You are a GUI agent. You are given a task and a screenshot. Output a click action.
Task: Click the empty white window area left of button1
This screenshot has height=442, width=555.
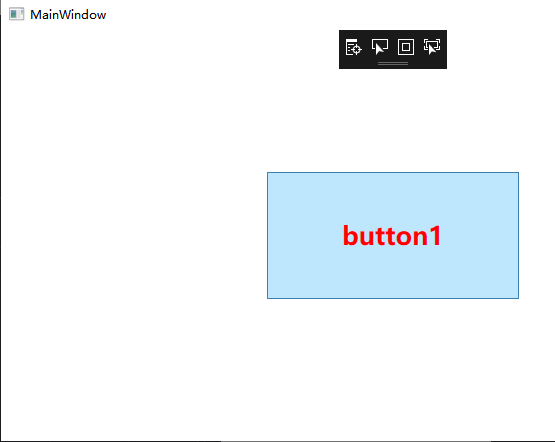pyautogui.click(x=135, y=234)
